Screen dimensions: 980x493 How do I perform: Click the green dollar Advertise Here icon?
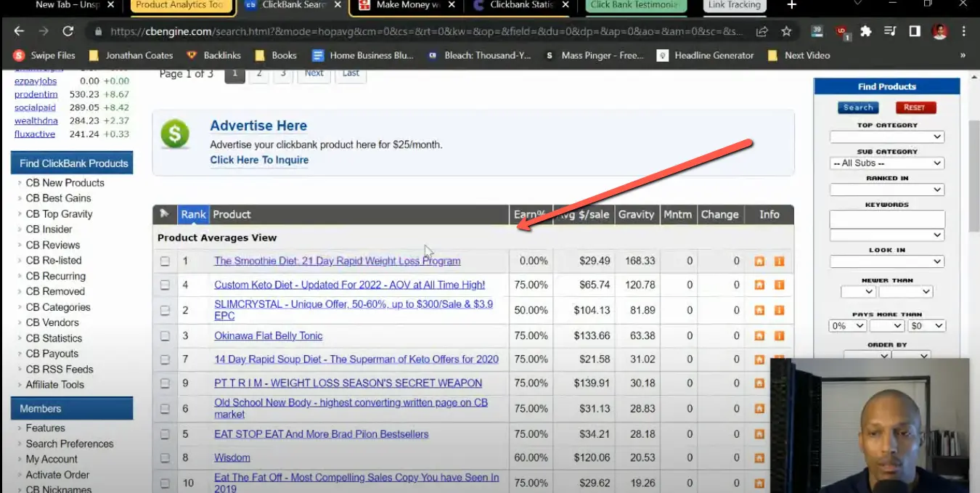[174, 135]
